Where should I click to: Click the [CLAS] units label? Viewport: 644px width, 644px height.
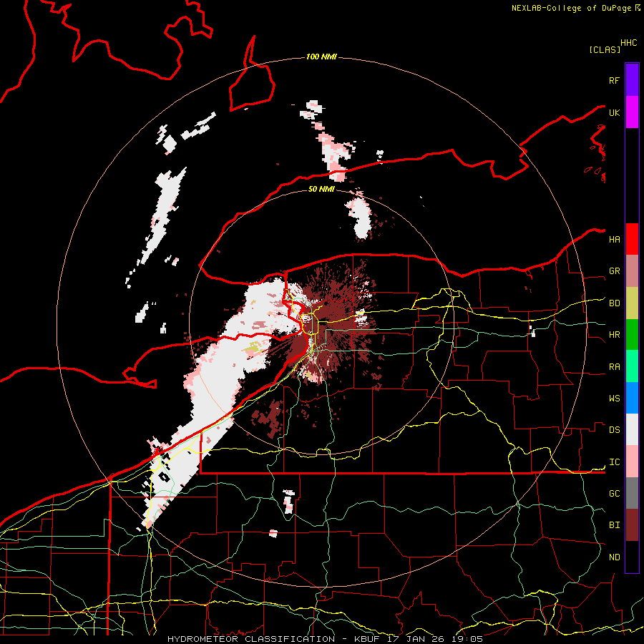605,49
